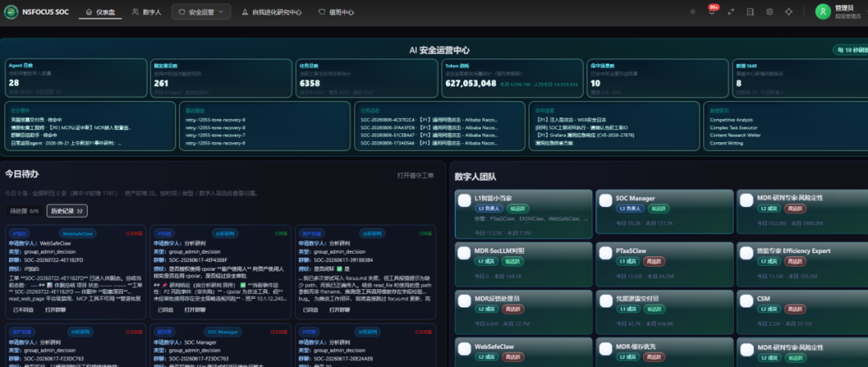The height and width of the screenshot is (367, 868).
Task: Click avatar on L1智能小当家 card
Action: click(x=465, y=201)
